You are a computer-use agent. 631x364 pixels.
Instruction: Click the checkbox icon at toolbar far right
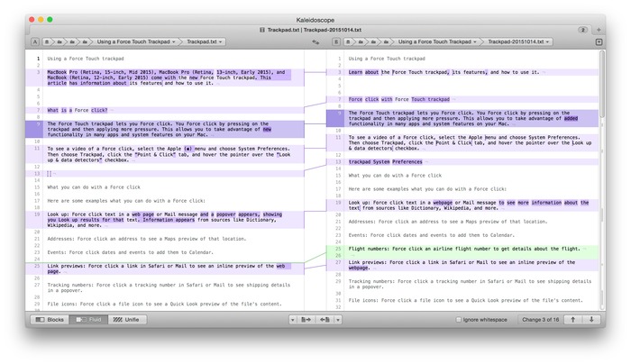[599, 41]
